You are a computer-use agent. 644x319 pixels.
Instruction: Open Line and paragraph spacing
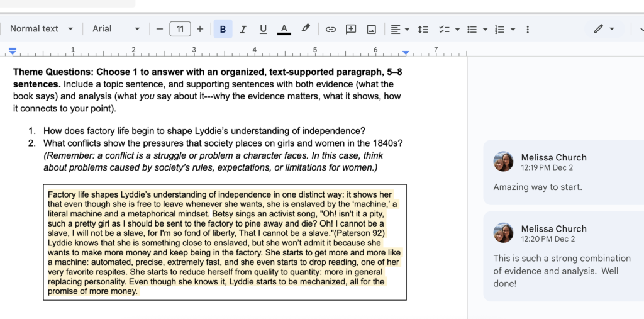423,29
